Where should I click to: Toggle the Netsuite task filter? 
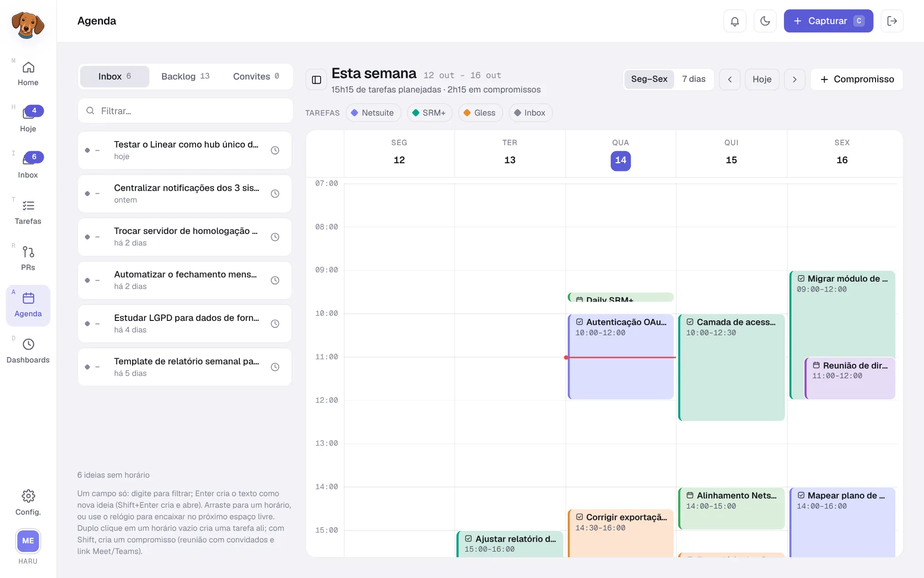(373, 113)
